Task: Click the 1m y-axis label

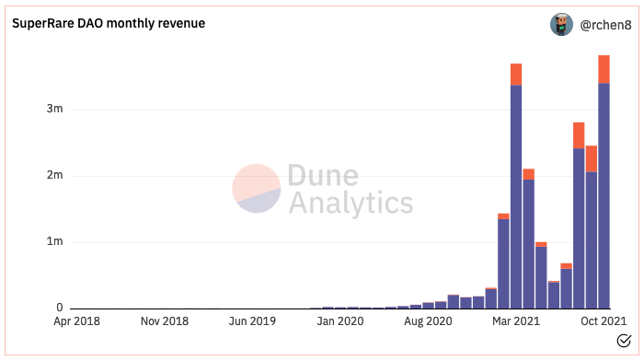Action: point(54,241)
